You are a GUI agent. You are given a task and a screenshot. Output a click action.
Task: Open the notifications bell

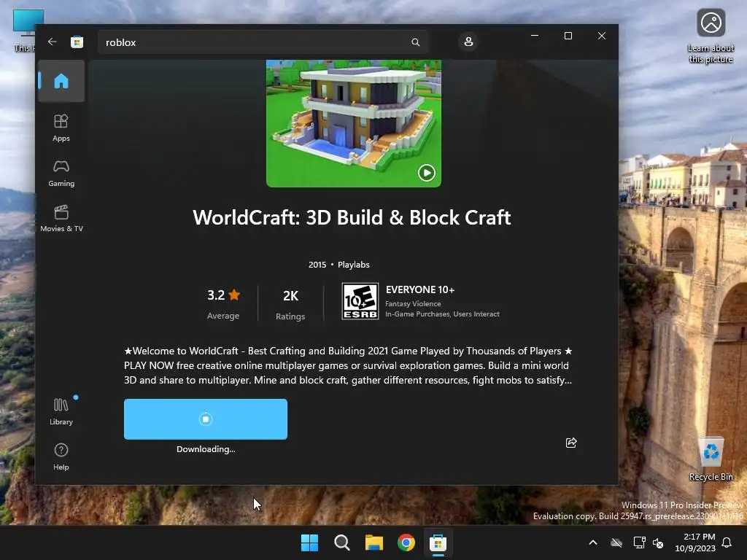pos(727,542)
